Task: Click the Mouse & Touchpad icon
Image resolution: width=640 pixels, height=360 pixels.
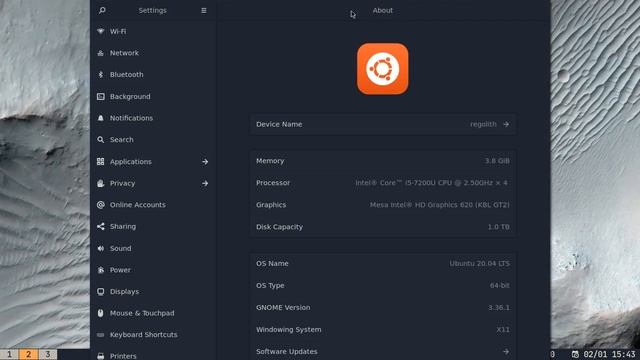Action: pos(100,313)
